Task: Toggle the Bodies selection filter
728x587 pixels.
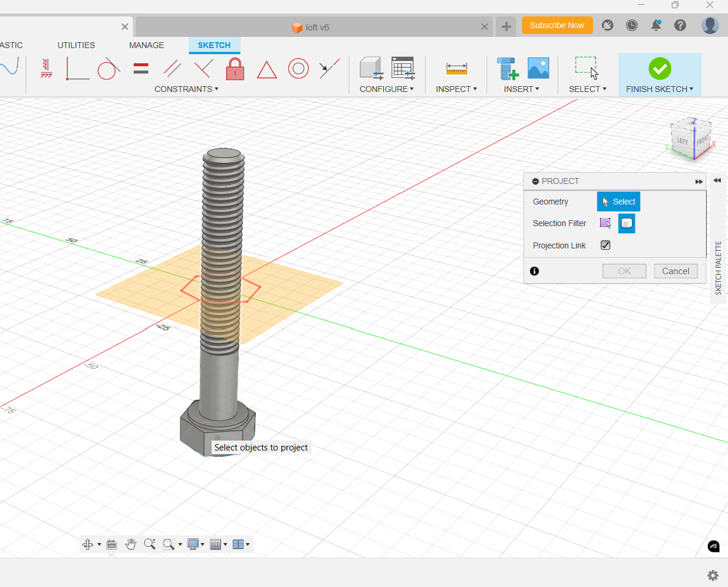Action: coord(627,223)
